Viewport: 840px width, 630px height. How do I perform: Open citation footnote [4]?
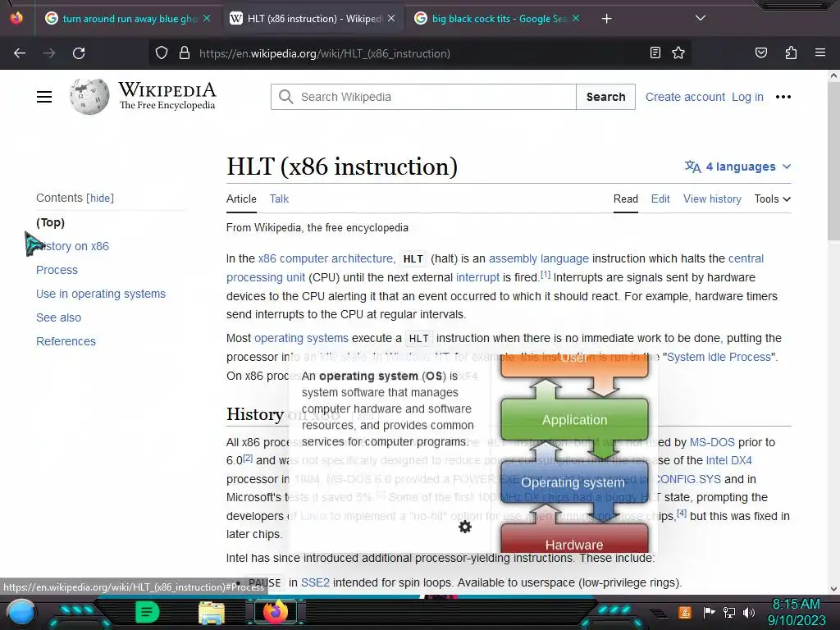(682, 513)
